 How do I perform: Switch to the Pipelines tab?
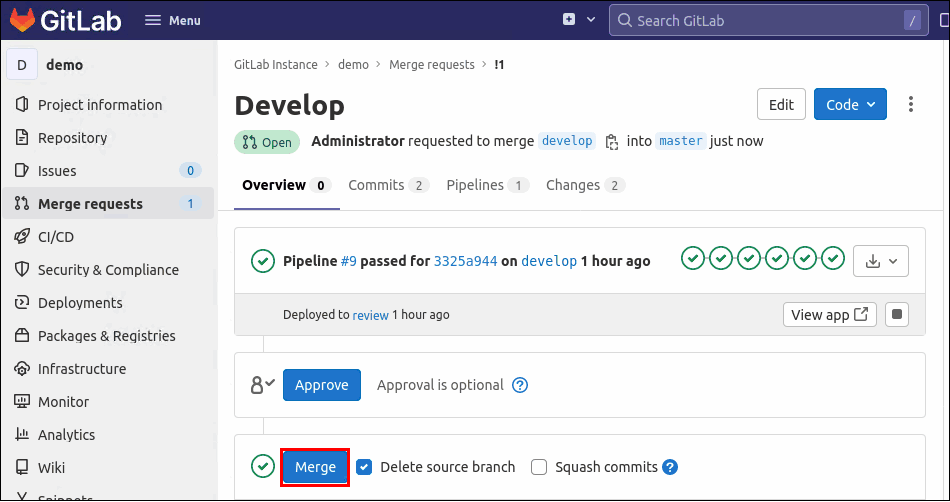click(x=488, y=185)
